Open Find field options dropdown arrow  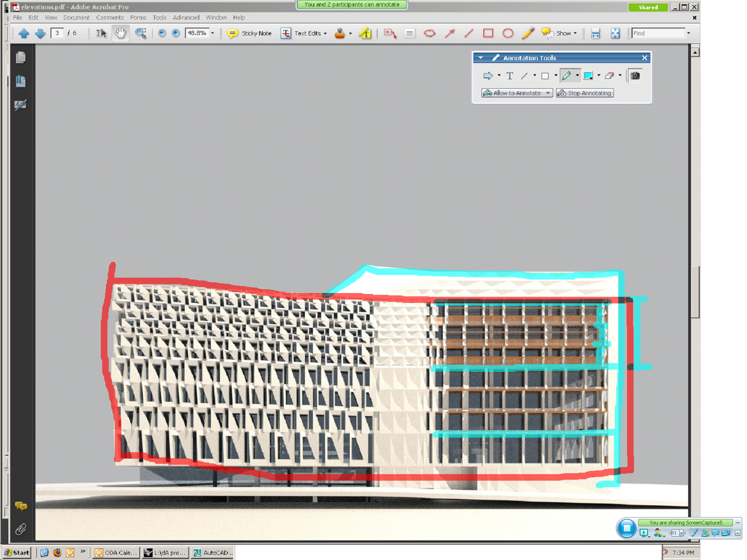pos(688,33)
